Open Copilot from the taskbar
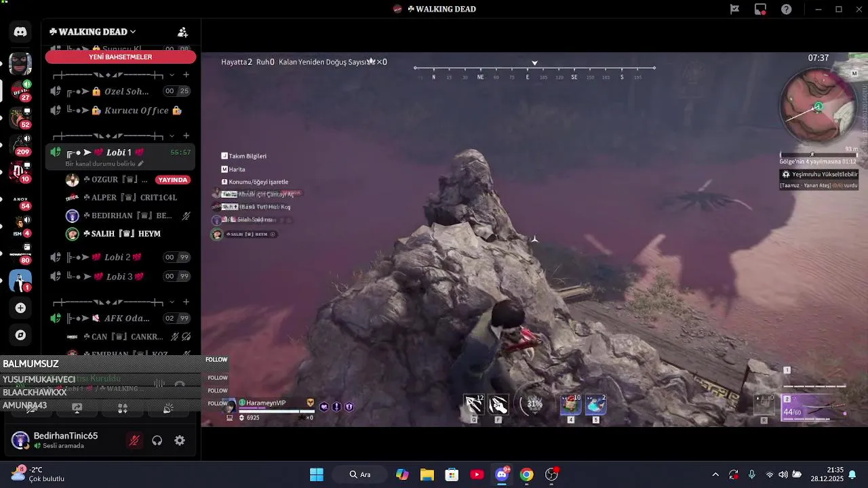 click(402, 474)
